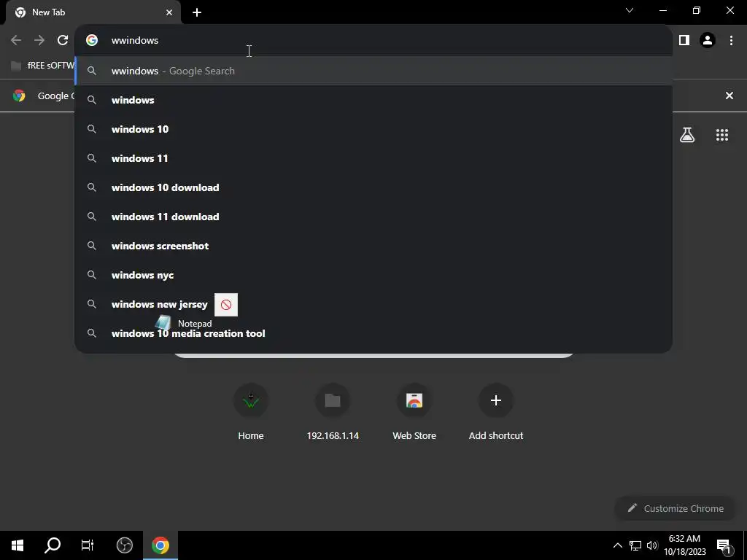The image size is (747, 560).
Task: Select 'wwindows - Google Search' suggestion
Action: coord(373,71)
